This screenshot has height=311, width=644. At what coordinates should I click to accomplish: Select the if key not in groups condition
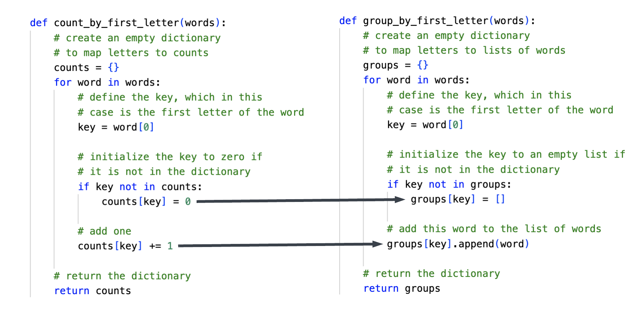click(x=449, y=184)
